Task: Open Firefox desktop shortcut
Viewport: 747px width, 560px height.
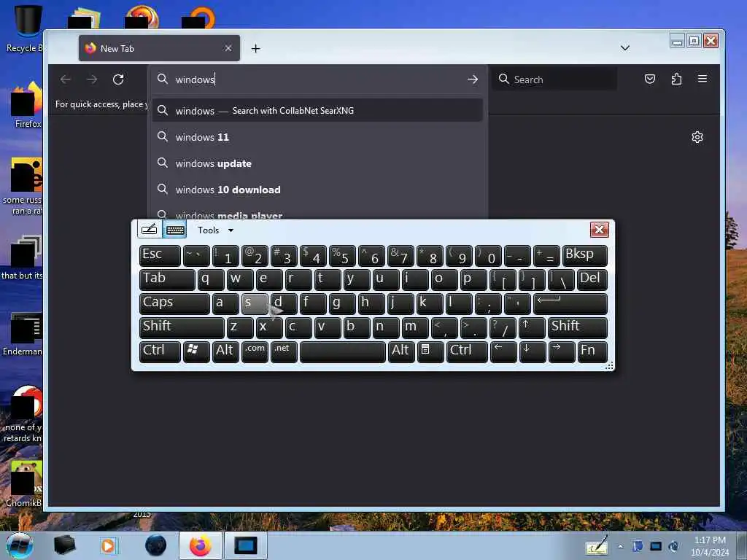Action: [x=27, y=105]
